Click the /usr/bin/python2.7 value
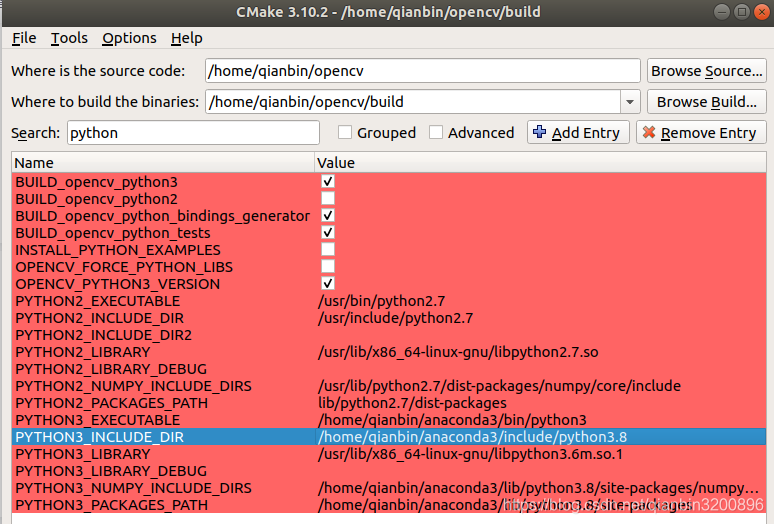This screenshot has height=524, width=774. 382,301
